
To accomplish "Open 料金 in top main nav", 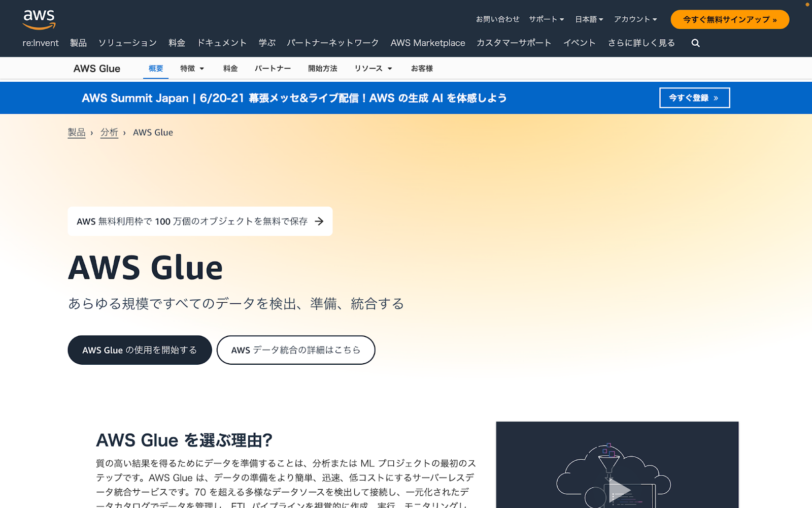I will (x=177, y=43).
